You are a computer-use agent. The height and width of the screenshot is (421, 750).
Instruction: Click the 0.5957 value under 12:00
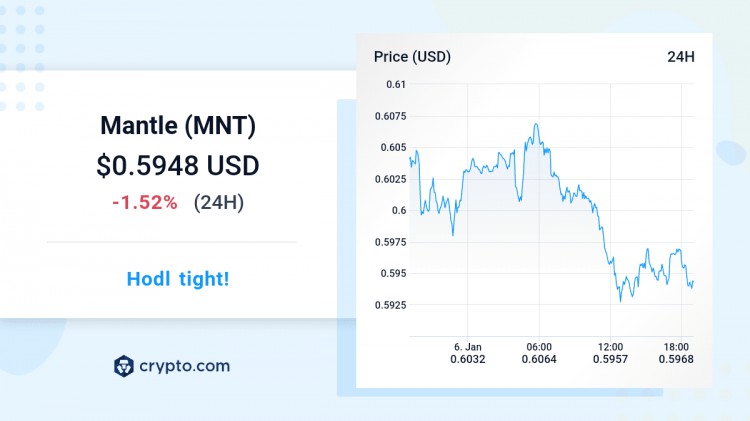[610, 359]
